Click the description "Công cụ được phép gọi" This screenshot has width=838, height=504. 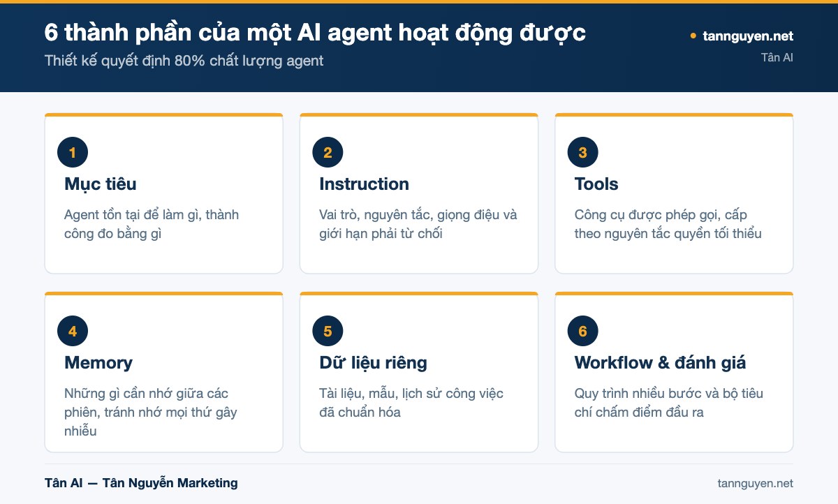click(x=668, y=224)
